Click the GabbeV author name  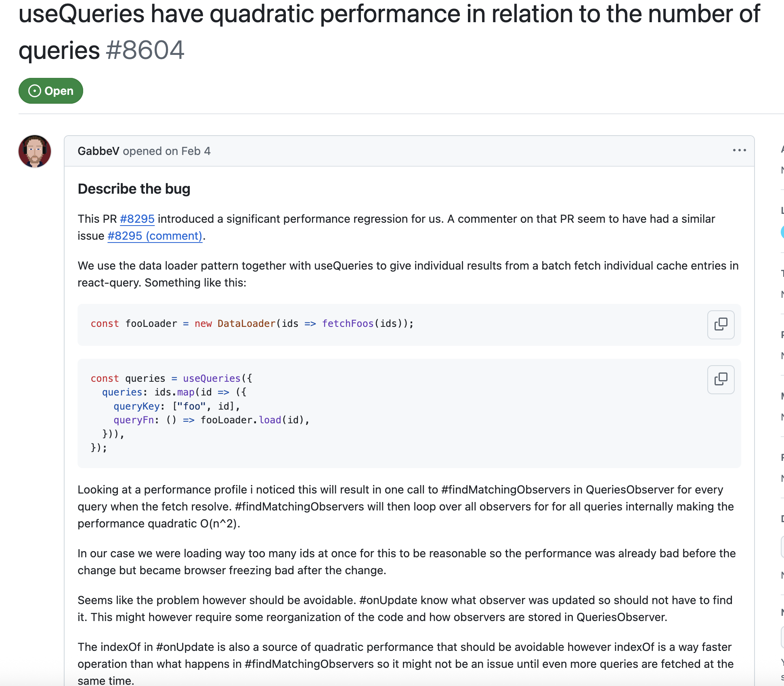click(x=99, y=151)
